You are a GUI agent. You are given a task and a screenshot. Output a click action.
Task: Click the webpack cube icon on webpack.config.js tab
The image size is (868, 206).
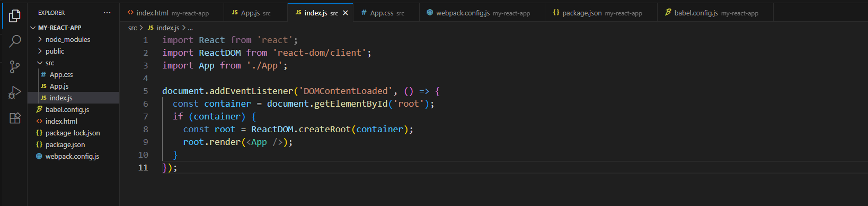pyautogui.click(x=430, y=12)
